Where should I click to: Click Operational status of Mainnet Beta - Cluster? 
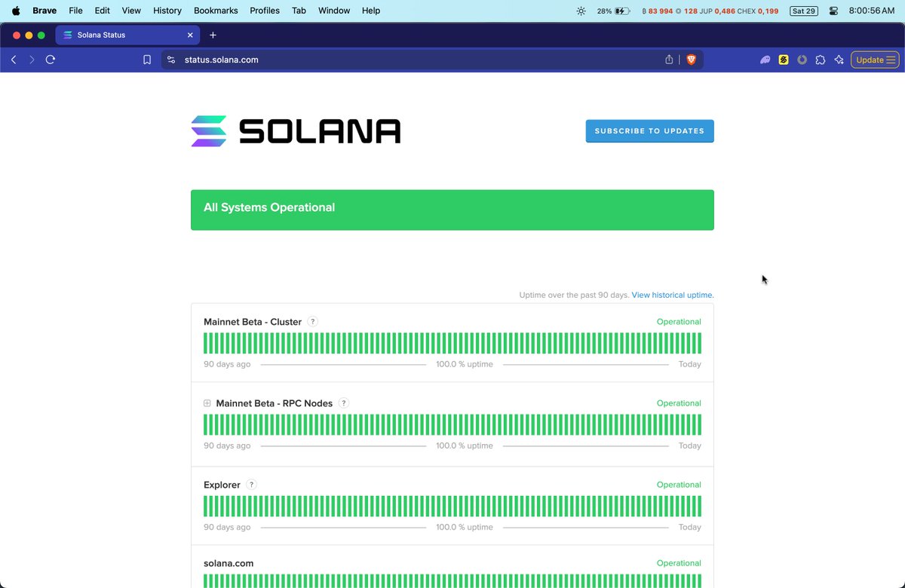coord(679,321)
